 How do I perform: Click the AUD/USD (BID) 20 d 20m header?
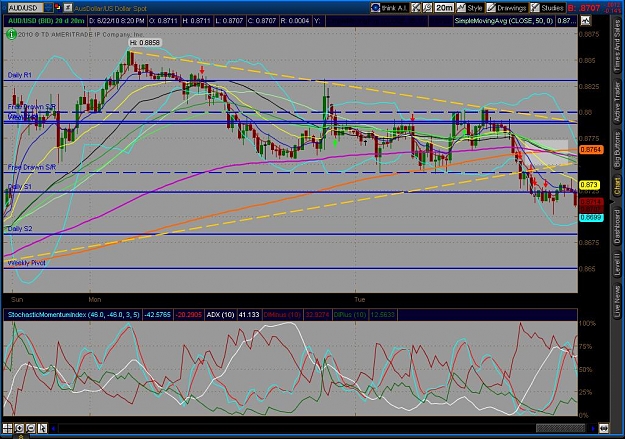tap(46, 21)
